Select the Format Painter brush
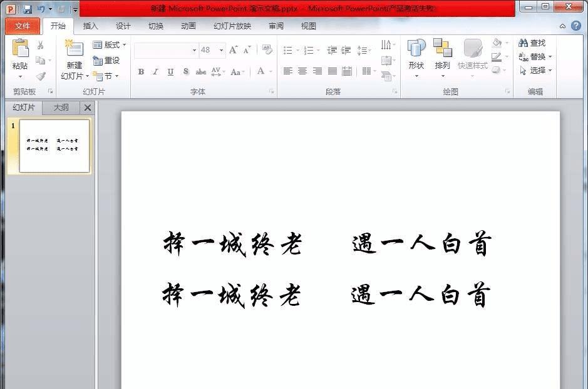Screen dimensions: 588x389 click(x=41, y=76)
